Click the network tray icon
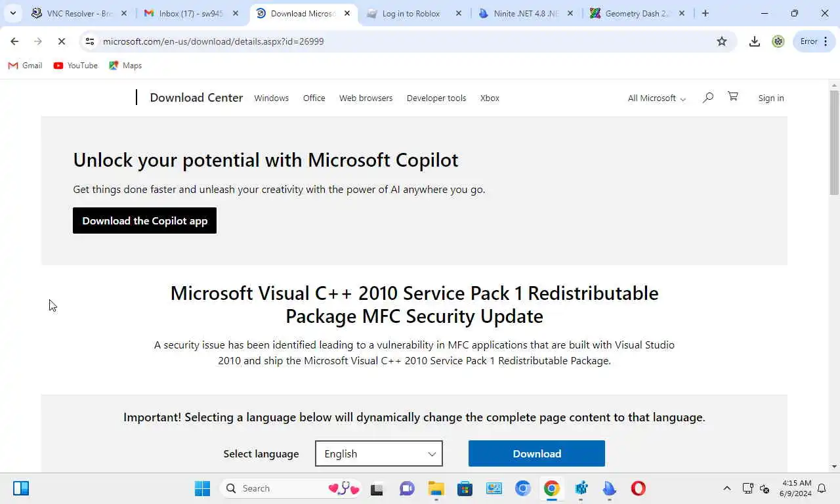This screenshot has width=840, height=504. pos(747,488)
